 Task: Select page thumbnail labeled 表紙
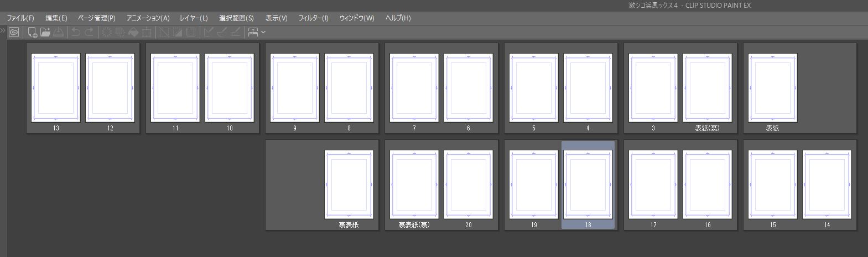pyautogui.click(x=772, y=88)
